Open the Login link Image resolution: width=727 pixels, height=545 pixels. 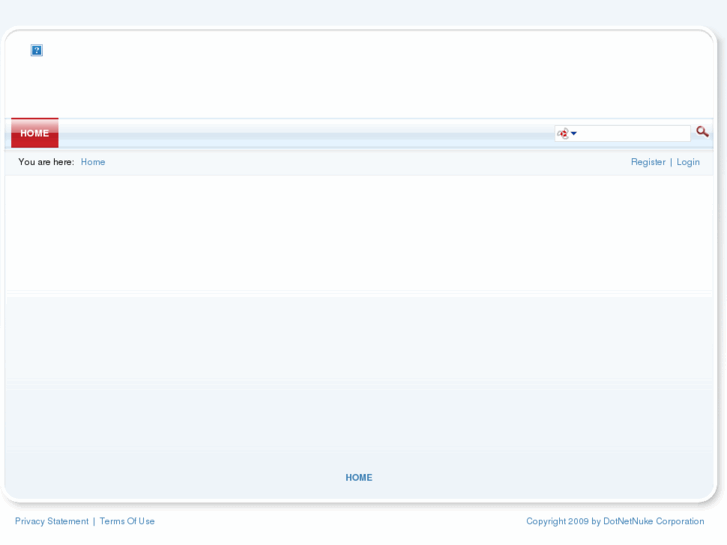[688, 162]
